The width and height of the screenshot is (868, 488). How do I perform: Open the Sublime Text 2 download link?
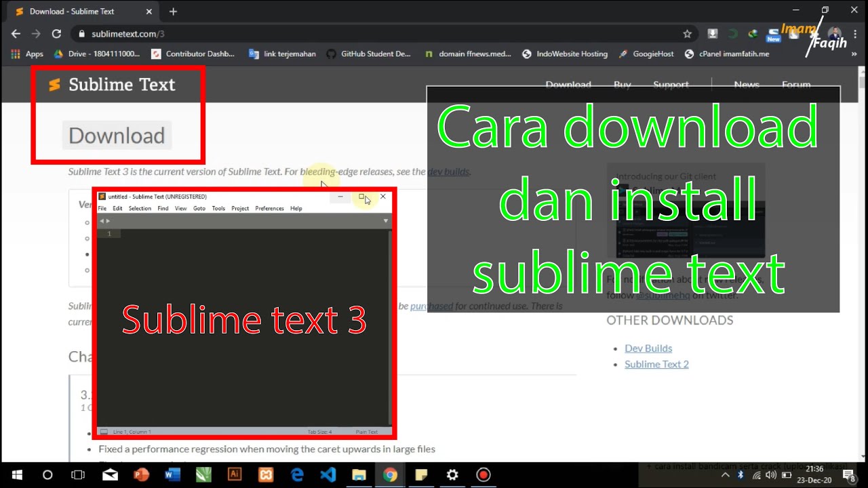tap(656, 364)
